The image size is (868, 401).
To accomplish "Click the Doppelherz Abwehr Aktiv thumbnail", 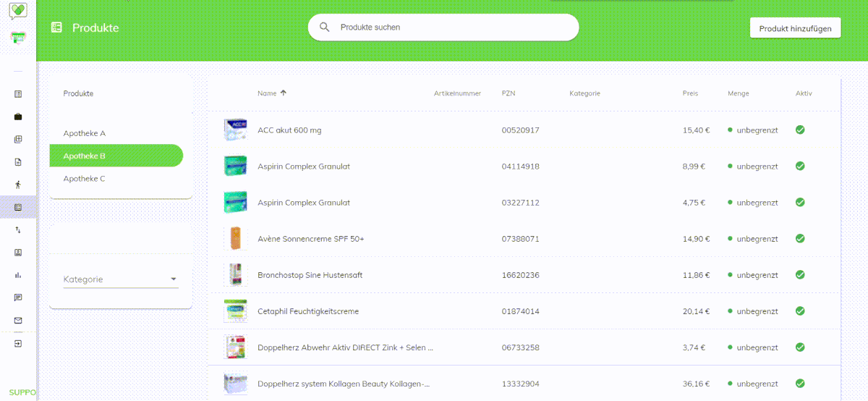I will pos(236,347).
